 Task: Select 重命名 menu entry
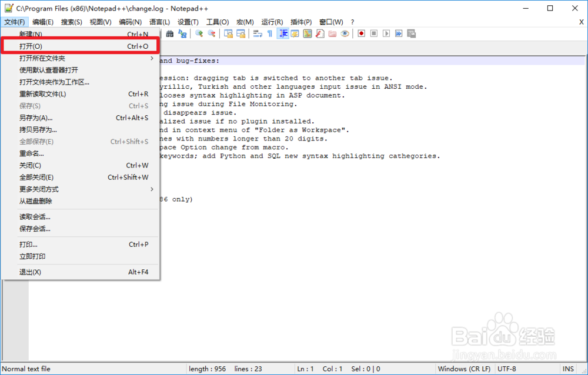coord(80,153)
